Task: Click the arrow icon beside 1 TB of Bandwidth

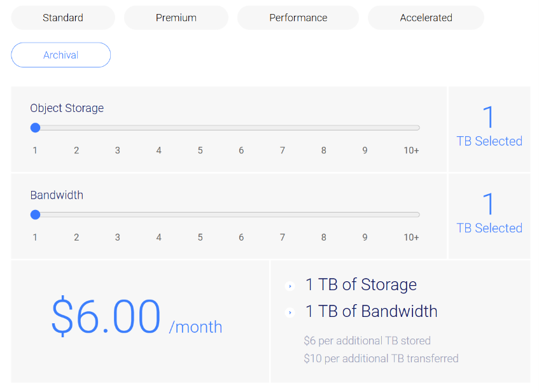Action: (290, 312)
